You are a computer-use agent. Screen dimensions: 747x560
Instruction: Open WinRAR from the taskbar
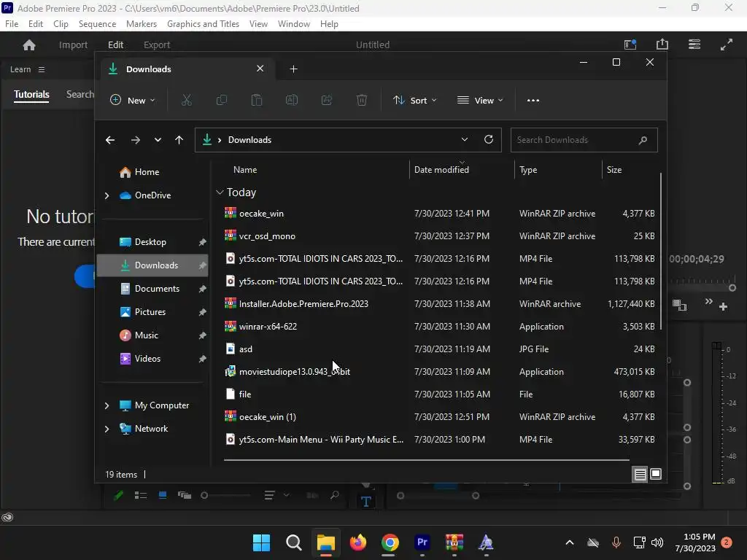pyautogui.click(x=454, y=542)
